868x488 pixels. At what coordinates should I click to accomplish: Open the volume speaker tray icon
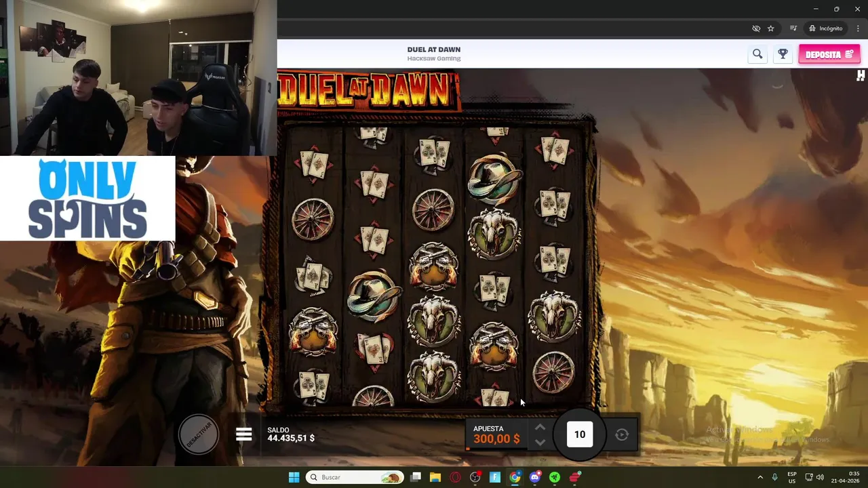820,477
